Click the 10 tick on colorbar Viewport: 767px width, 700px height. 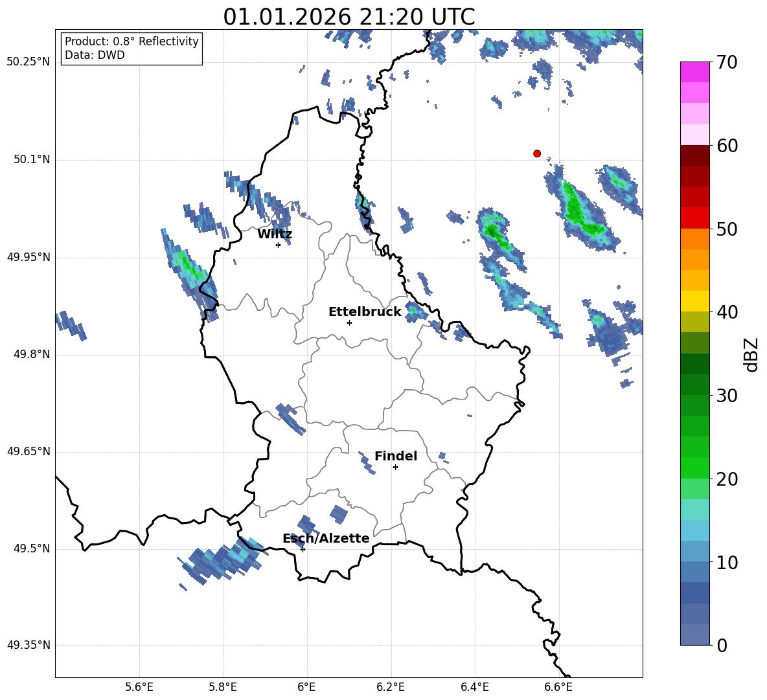click(x=727, y=562)
